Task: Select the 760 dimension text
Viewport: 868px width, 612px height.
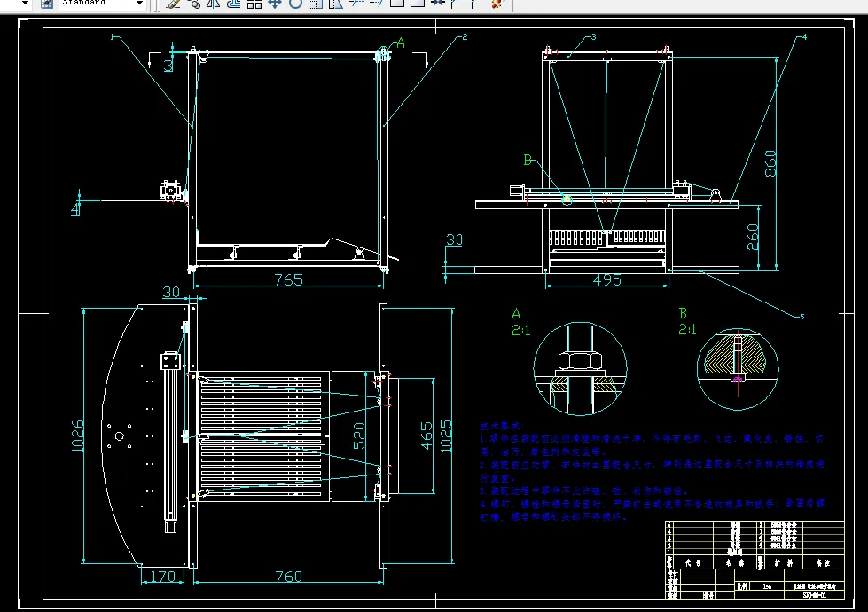Action: click(289, 577)
